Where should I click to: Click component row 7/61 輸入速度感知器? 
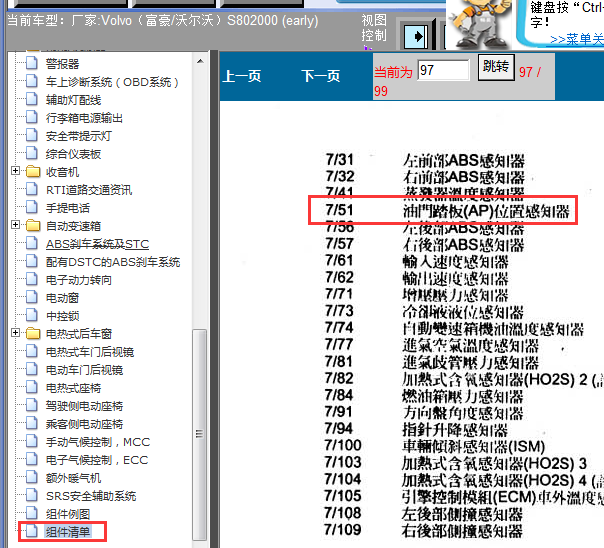click(416, 261)
